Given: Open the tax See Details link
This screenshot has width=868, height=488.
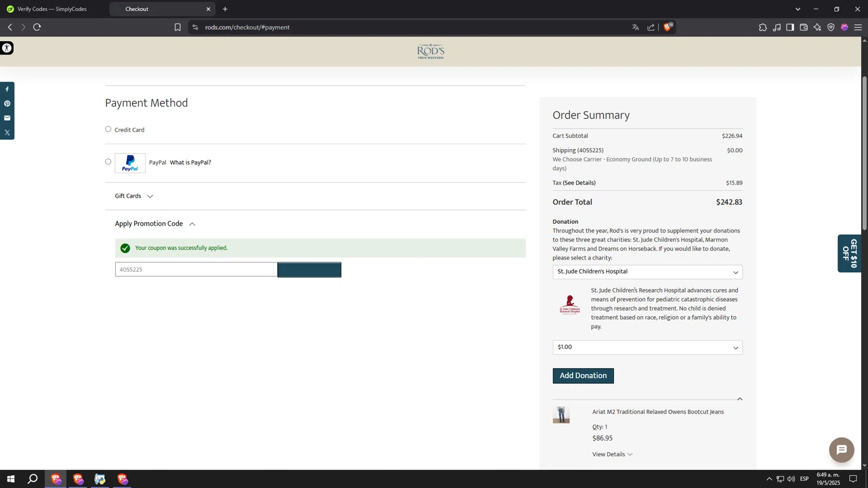Looking at the screenshot, I should (579, 183).
